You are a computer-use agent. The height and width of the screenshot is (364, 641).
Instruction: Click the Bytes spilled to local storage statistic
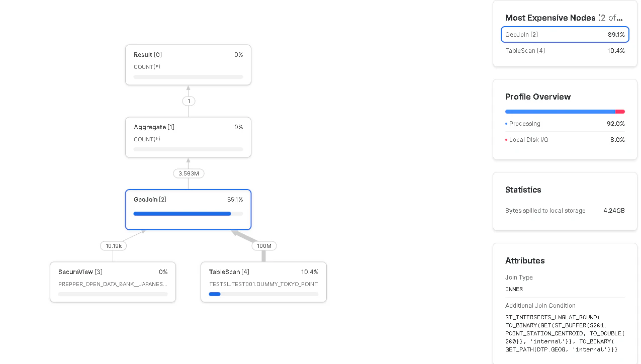(565, 211)
